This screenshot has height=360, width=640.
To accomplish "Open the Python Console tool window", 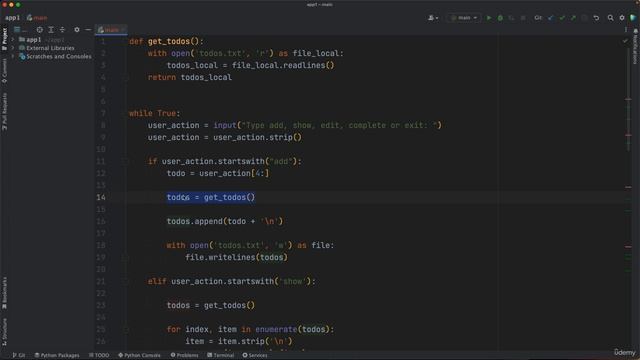I will tap(140, 355).
